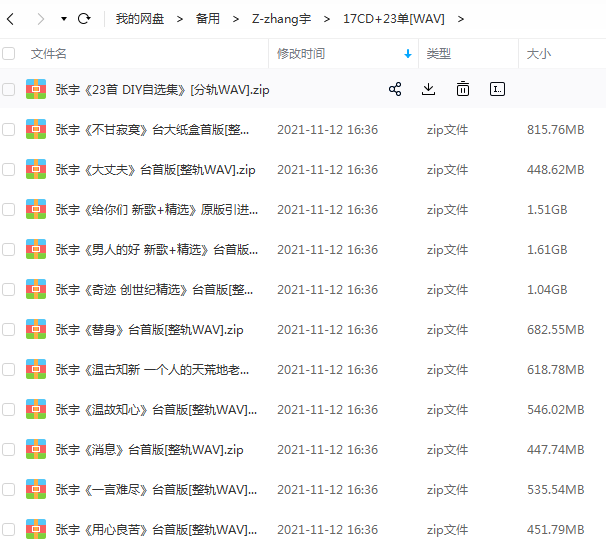Select checkbox beside 《消息》台首版 file
Image resolution: width=606 pixels, height=548 pixels.
(x=9, y=450)
